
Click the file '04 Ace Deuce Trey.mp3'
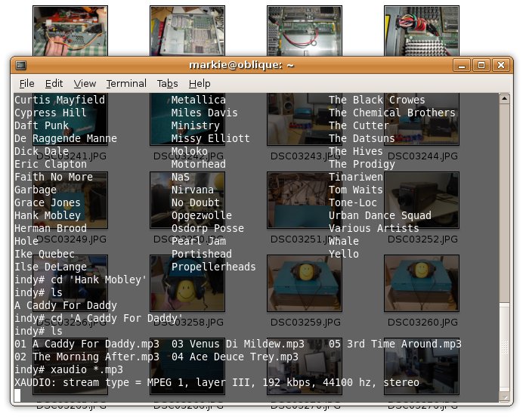tap(235, 357)
